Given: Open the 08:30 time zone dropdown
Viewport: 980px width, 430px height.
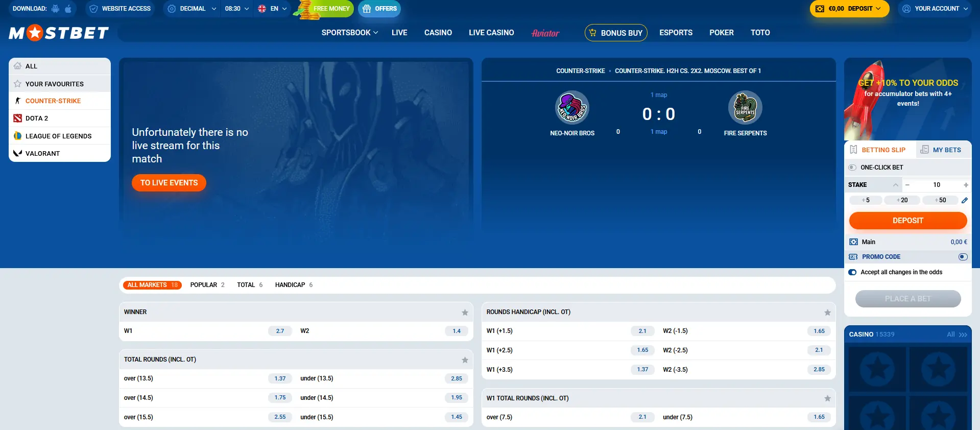Looking at the screenshot, I should click(x=236, y=9).
